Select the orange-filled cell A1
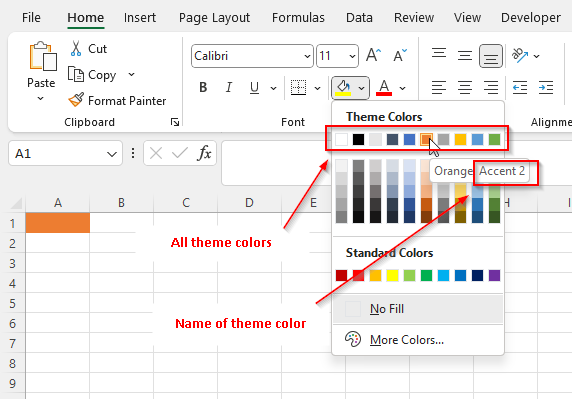 tap(58, 222)
